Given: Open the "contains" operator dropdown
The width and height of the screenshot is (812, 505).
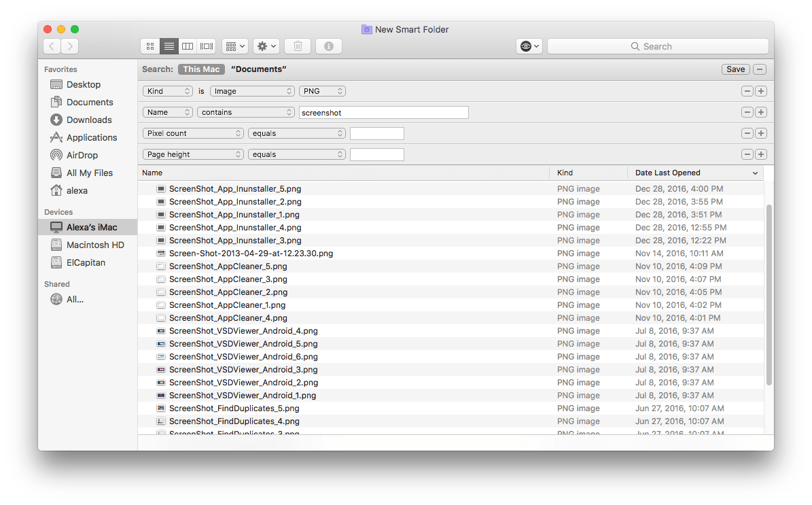Looking at the screenshot, I should 245,112.
